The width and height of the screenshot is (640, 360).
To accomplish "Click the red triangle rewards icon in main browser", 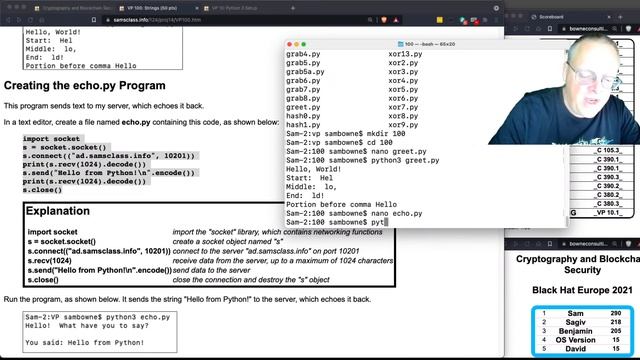I will pyautogui.click(x=396, y=20).
